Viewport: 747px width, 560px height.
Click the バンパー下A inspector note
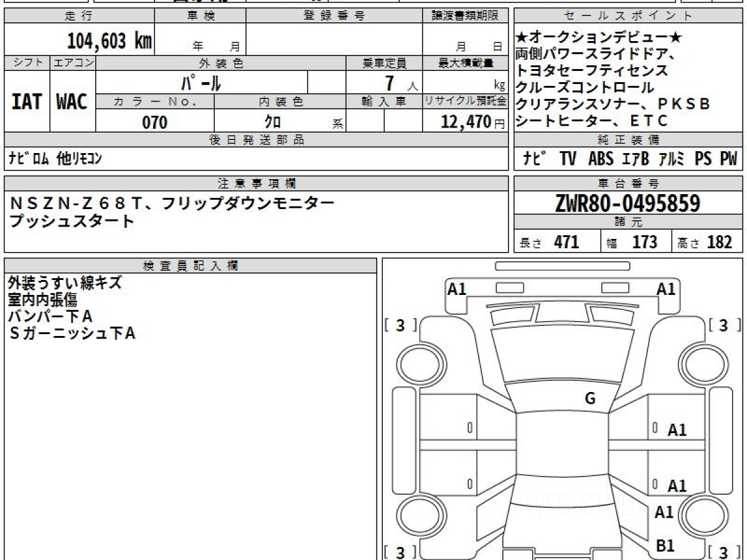[50, 317]
